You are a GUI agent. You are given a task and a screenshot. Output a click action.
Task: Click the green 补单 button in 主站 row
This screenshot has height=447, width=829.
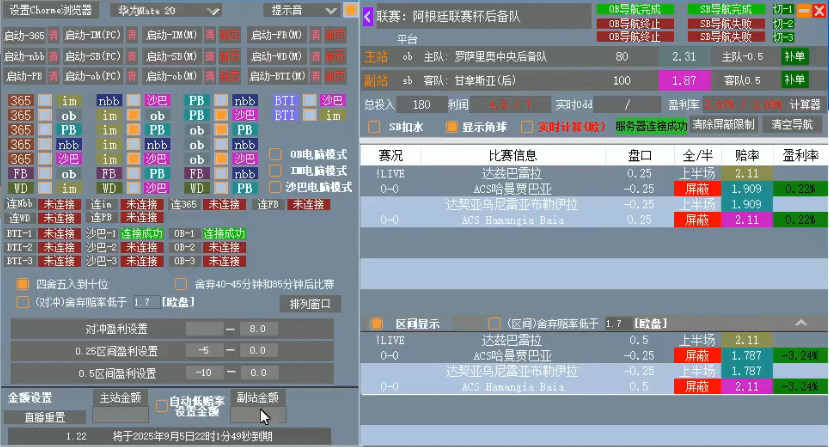point(795,57)
